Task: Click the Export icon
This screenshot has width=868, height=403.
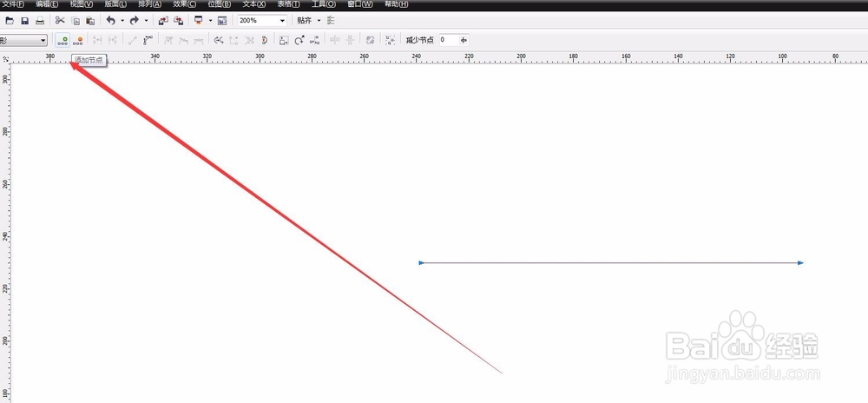Action: pyautogui.click(x=178, y=21)
